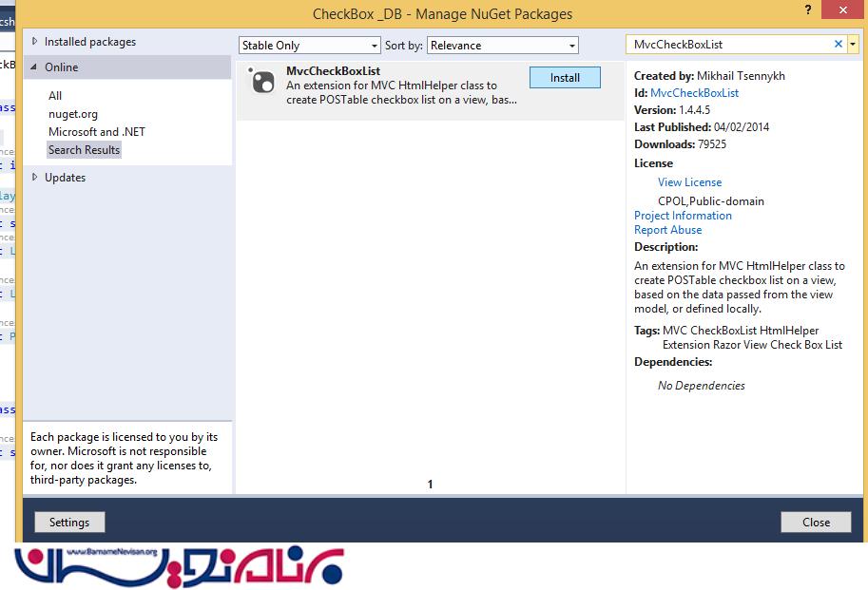The height and width of the screenshot is (590, 868).
Task: Expand the Updates section
Action: click(35, 178)
